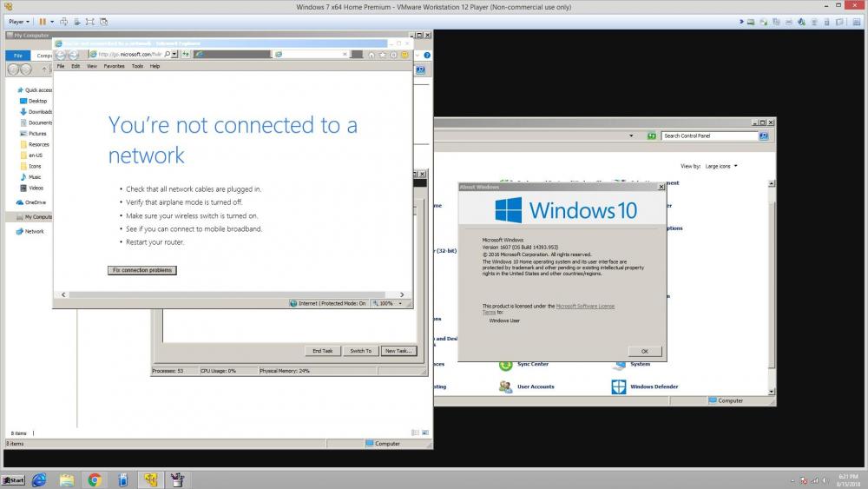Click Explorer help question mark icon
The height and width of the screenshot is (489, 868).
click(427, 56)
